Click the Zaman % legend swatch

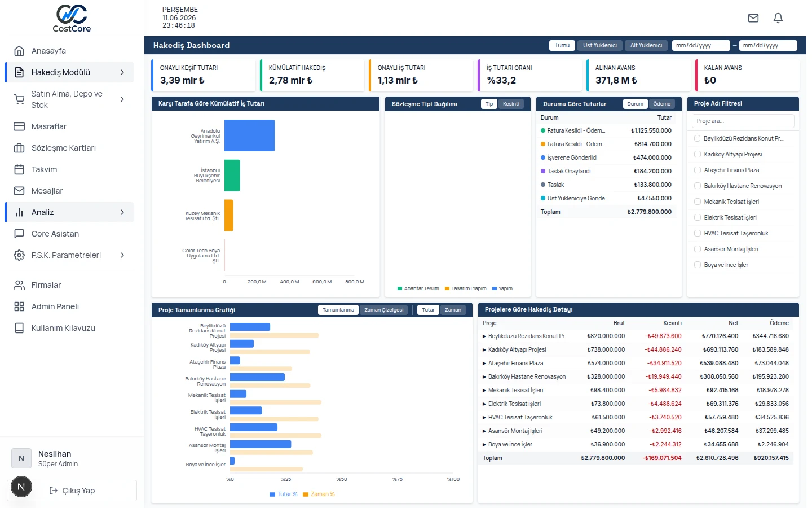306,494
